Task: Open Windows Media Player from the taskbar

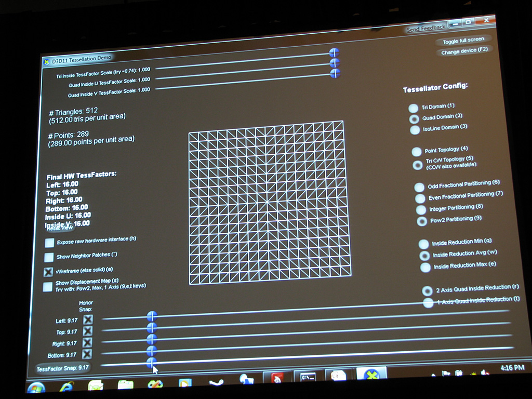Action: tap(185, 383)
